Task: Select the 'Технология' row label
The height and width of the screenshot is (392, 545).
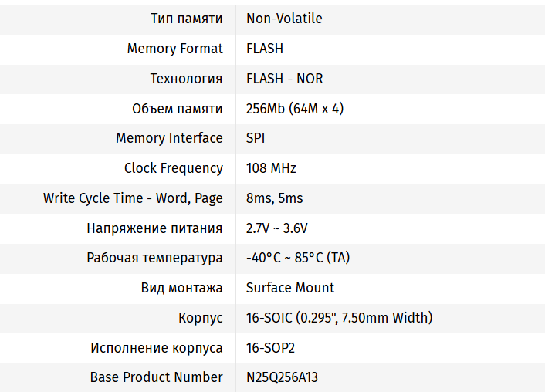Action: [x=186, y=79]
